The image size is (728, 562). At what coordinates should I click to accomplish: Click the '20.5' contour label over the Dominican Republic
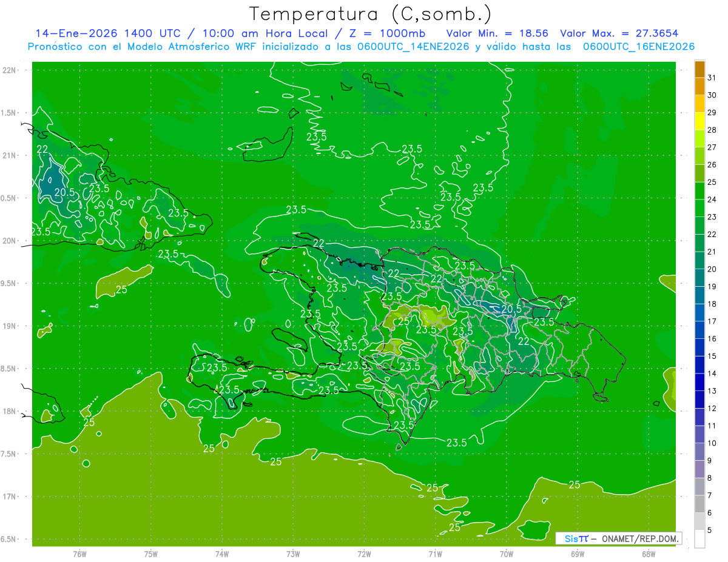tap(511, 309)
